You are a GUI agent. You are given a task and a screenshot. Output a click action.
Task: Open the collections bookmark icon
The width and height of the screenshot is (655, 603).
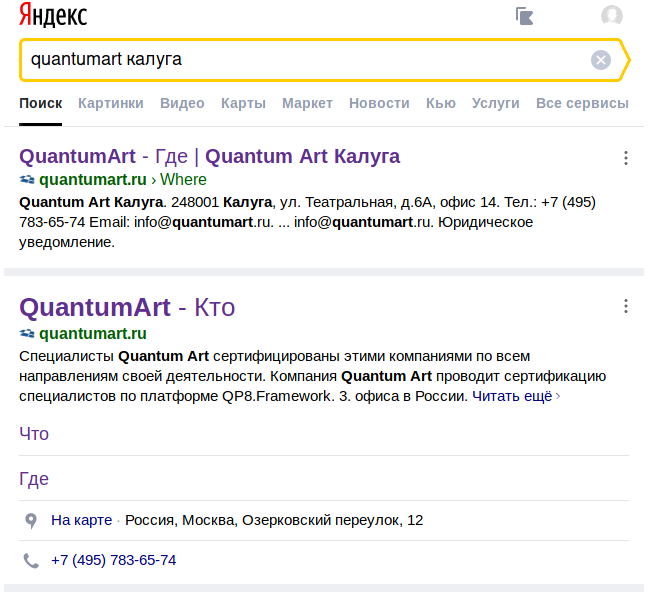point(525,16)
